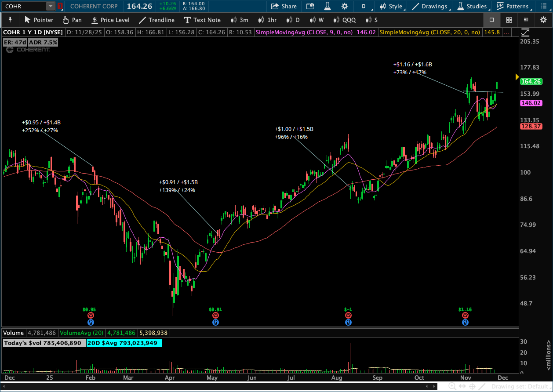Select the Pan hand tool
553x392 pixels.
click(x=72, y=20)
